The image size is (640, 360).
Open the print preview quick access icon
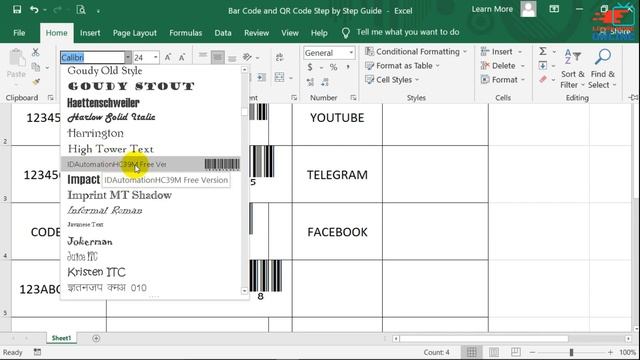pyautogui.click(x=81, y=9)
